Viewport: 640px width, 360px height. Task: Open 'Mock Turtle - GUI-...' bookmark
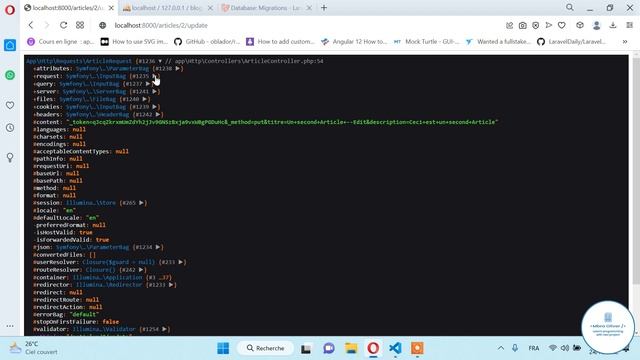426,42
